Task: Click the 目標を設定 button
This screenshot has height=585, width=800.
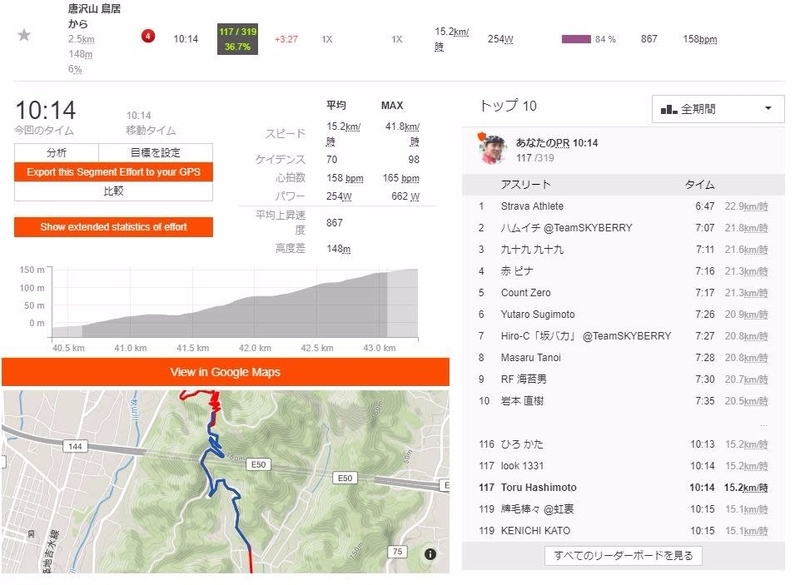Action: [156, 152]
